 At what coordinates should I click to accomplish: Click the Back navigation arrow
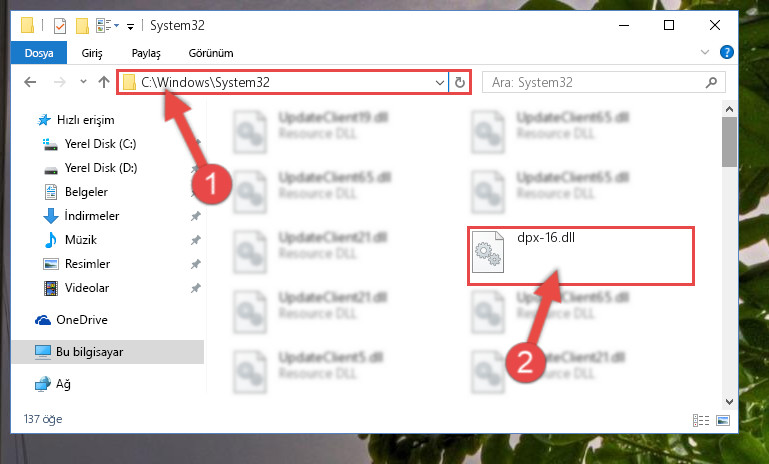point(30,82)
